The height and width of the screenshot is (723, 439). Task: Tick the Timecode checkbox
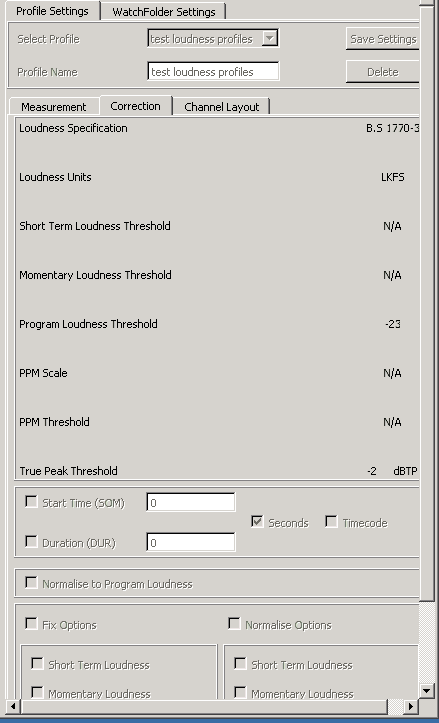point(331,522)
